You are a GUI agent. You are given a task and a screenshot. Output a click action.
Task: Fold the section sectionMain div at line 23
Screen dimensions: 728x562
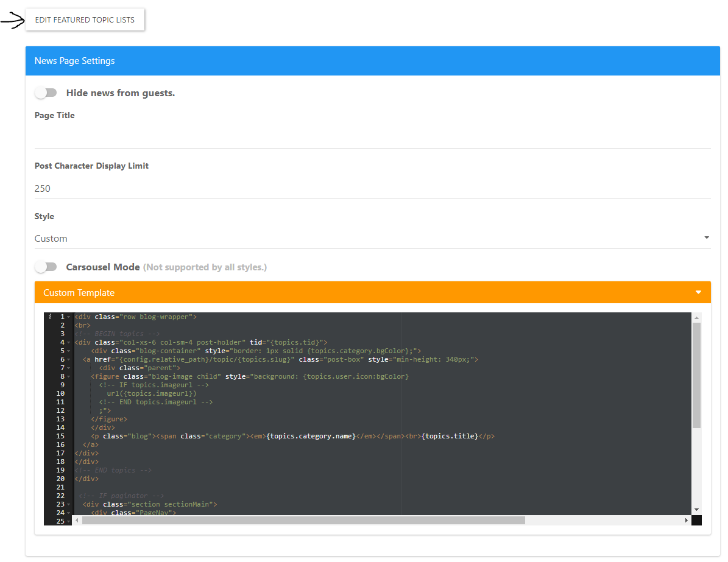(69, 505)
